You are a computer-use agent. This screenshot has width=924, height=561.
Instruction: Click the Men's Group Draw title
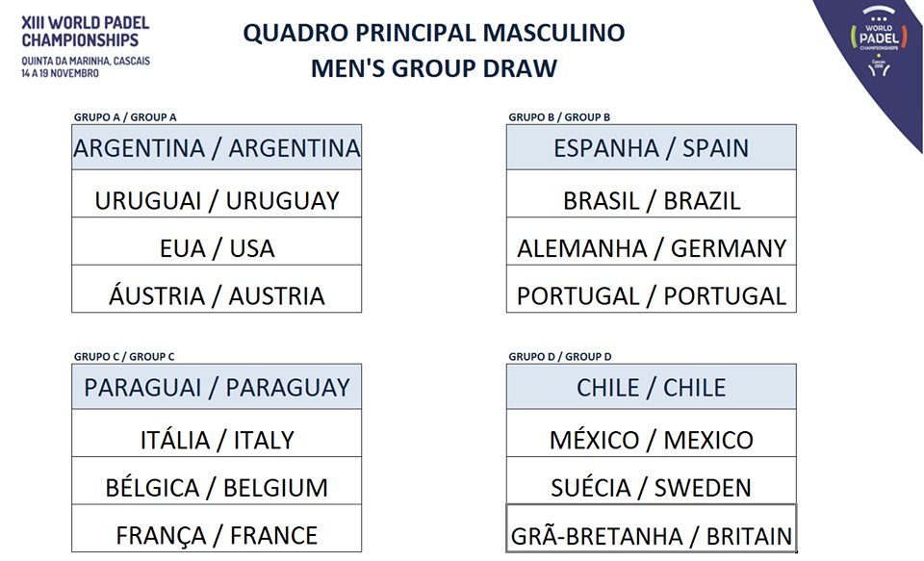pos(433,68)
